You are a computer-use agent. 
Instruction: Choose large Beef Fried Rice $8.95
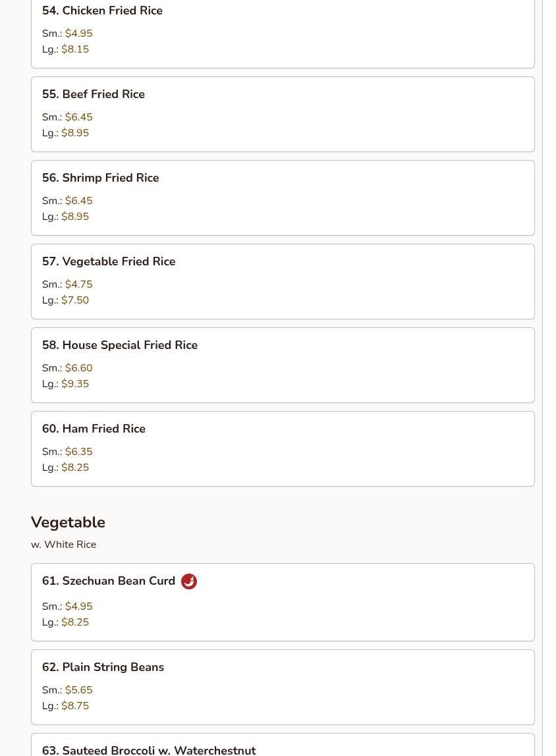pos(74,132)
